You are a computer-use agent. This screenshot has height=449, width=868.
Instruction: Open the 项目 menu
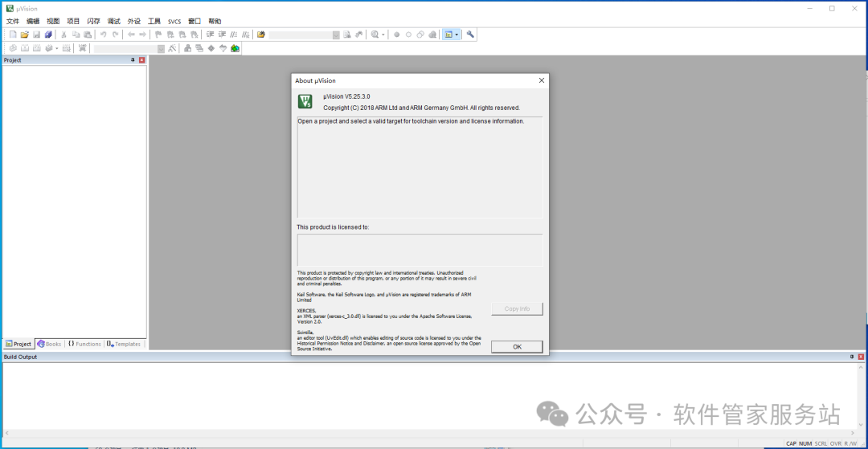point(73,21)
